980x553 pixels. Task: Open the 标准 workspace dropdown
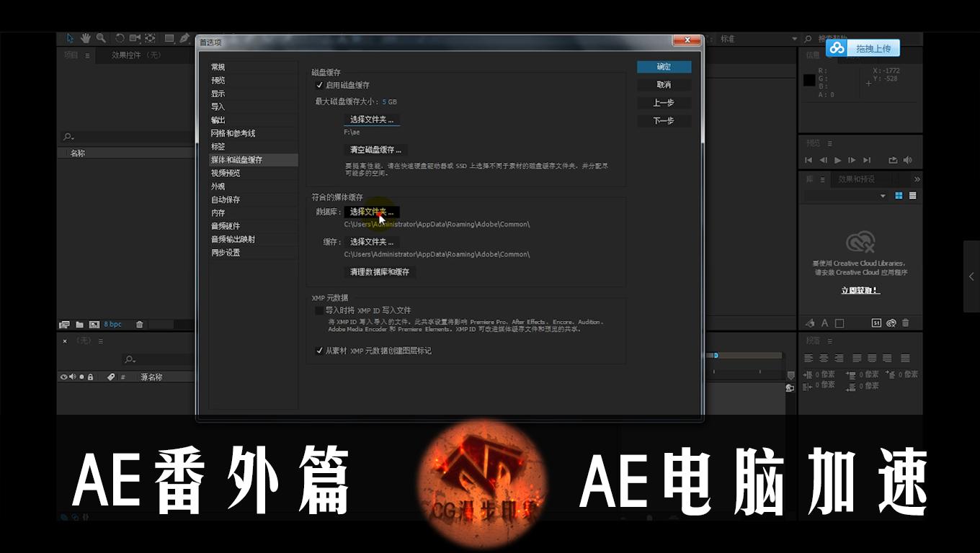[x=794, y=39]
